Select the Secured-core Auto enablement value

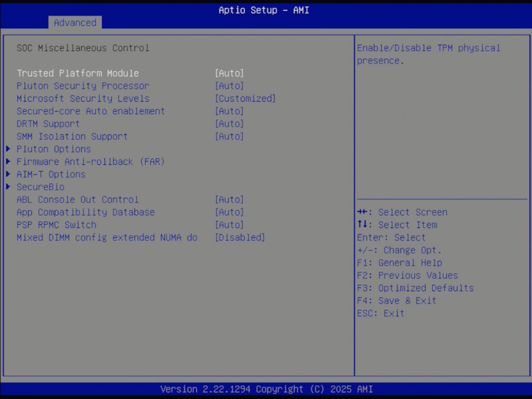click(x=90, y=111)
